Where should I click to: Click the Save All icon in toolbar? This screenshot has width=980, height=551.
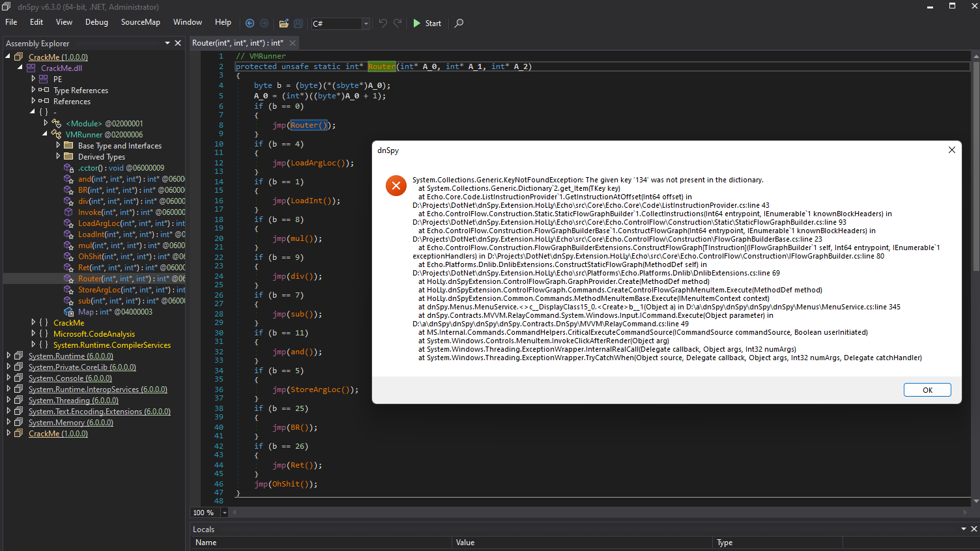[x=298, y=23]
